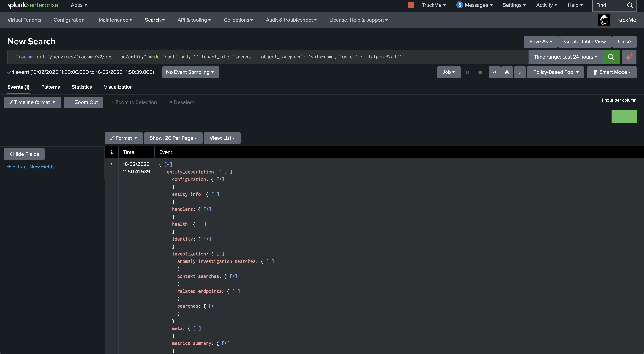
Task: Stop the search job
Action: coord(480,72)
